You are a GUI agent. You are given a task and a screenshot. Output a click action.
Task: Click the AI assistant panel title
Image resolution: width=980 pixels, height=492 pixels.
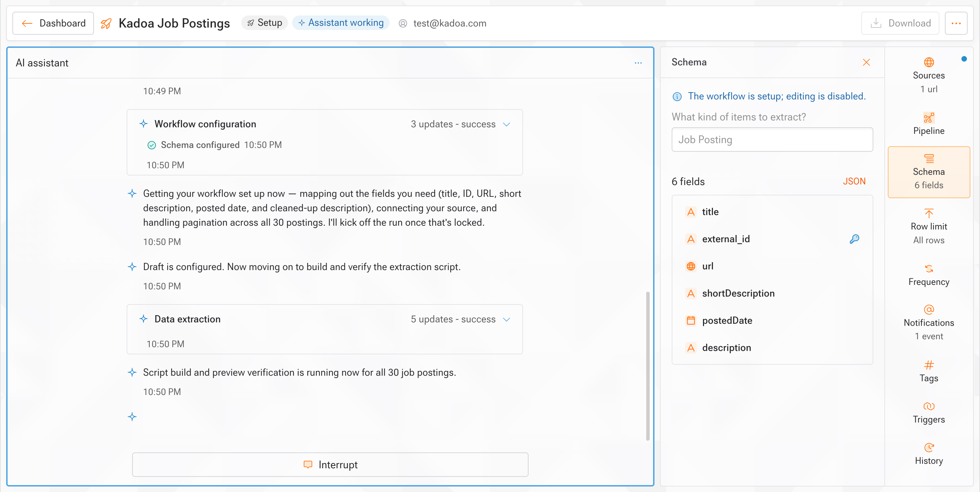click(42, 63)
